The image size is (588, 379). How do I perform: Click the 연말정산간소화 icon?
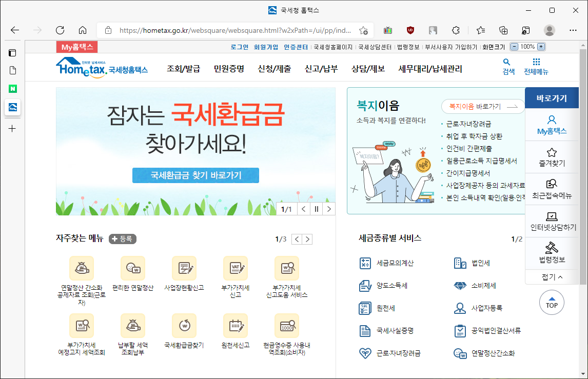[x=460, y=353]
